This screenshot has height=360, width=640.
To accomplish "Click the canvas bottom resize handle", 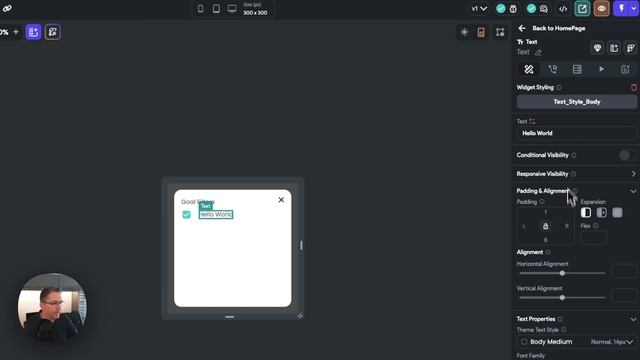I will click(230, 317).
